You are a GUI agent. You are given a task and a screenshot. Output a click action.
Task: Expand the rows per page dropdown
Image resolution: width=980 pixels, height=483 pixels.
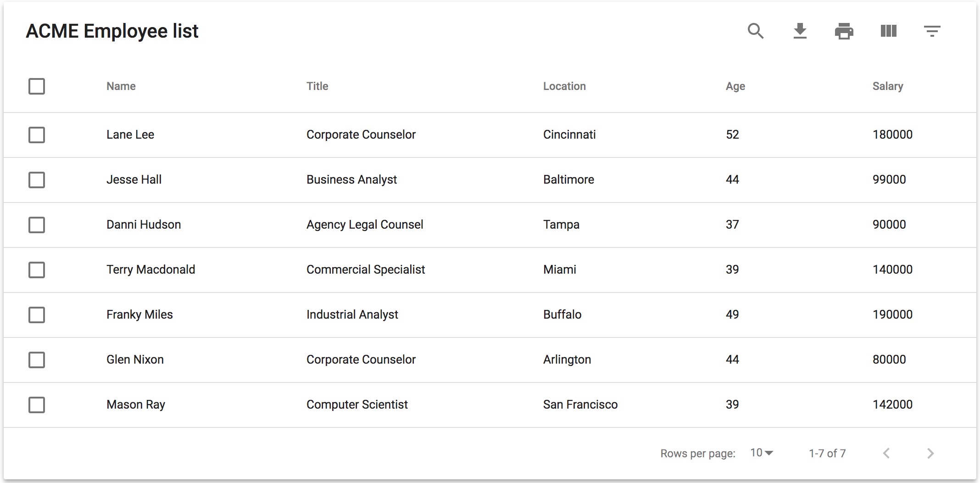[761, 453]
